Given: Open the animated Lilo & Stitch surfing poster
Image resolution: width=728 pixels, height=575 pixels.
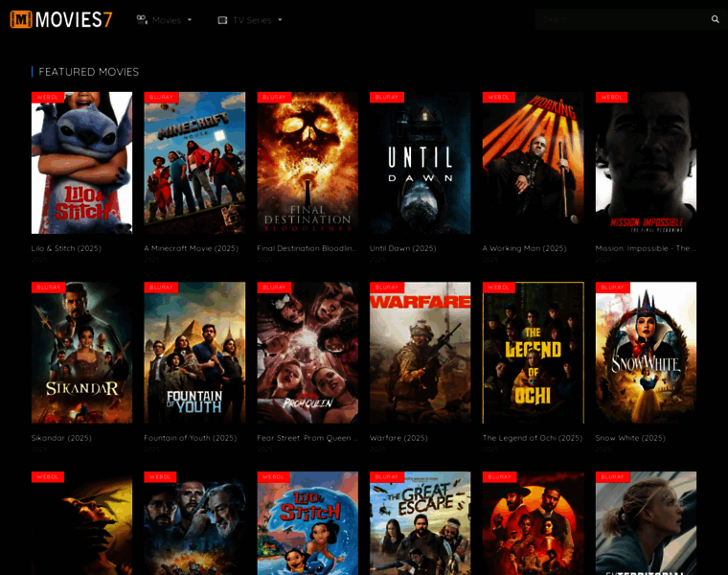Looking at the screenshot, I should (307, 523).
